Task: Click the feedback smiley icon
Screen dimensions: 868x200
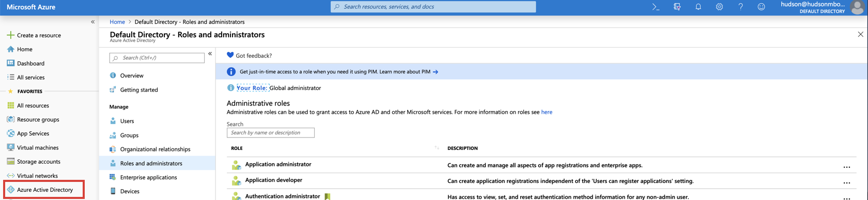Action: point(761,7)
